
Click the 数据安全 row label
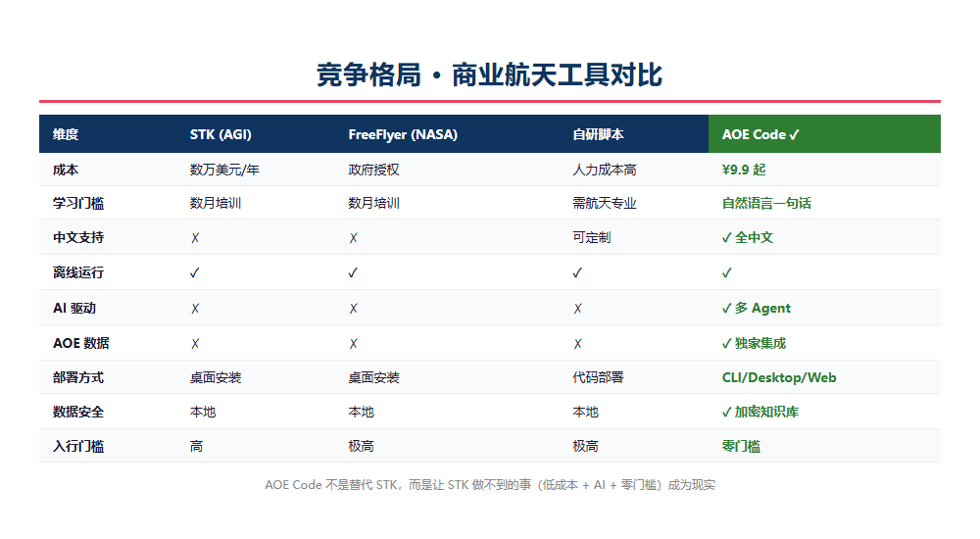78,412
